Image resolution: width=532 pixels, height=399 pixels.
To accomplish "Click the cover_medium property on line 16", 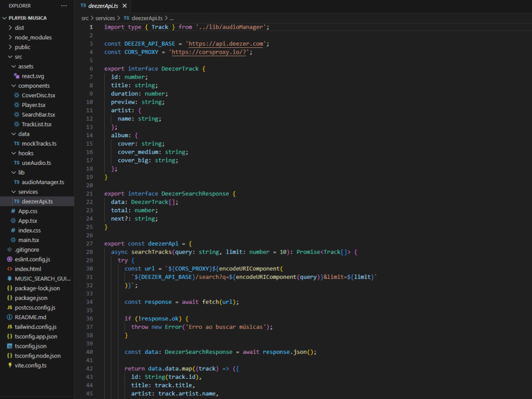I will [x=138, y=152].
